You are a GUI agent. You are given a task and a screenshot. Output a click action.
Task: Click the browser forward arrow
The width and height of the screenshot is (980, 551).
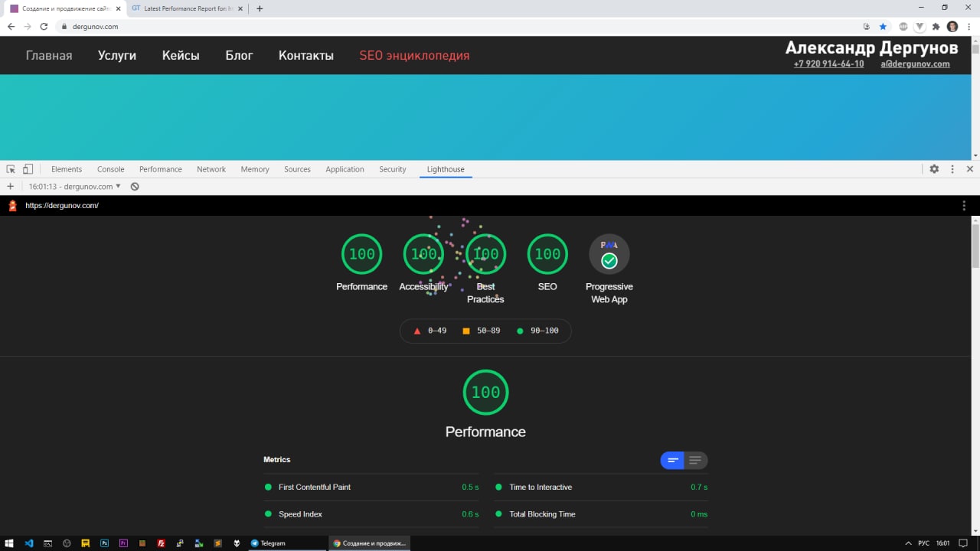(x=28, y=26)
